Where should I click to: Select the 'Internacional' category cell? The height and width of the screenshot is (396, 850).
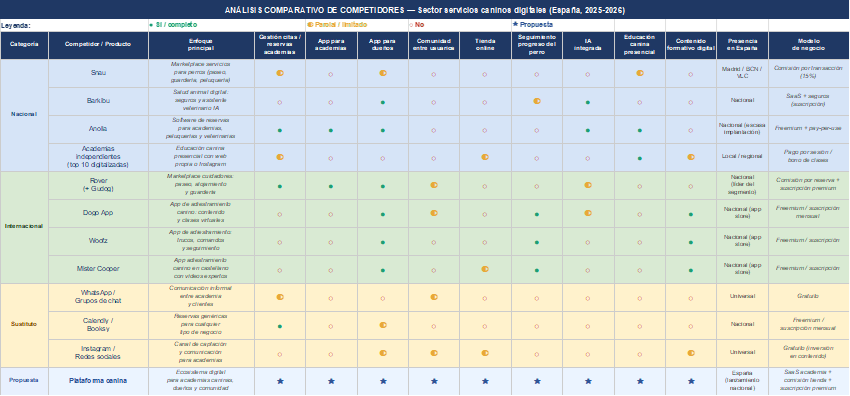coord(24,226)
